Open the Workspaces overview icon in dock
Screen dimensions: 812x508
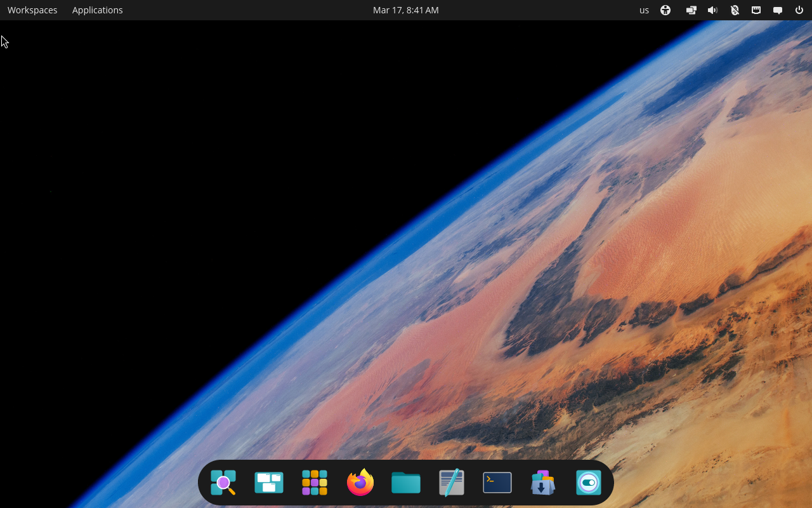point(269,483)
